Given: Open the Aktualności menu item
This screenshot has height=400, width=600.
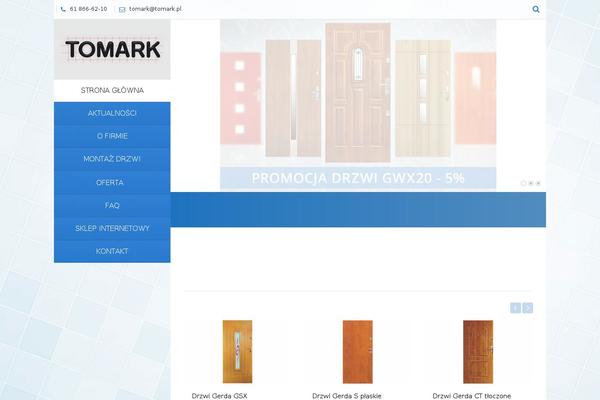Looking at the screenshot, I should point(112,113).
